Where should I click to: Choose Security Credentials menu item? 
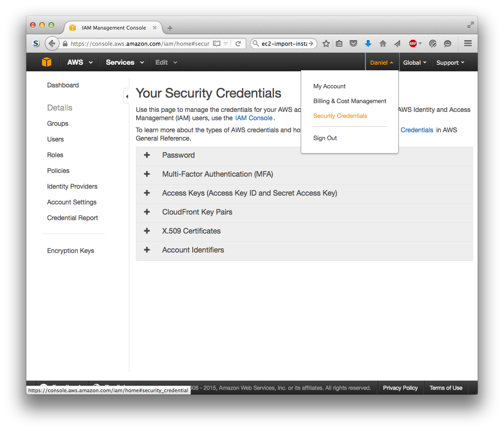340,116
